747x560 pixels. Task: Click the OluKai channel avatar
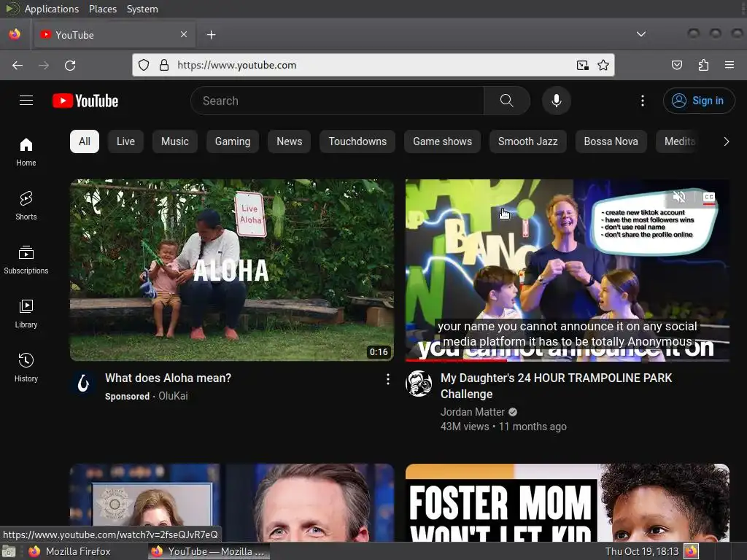(83, 384)
